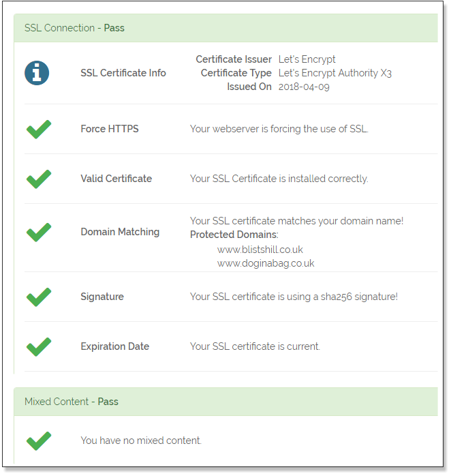Click the green checkmark beside Signature
The image size is (451, 476).
(x=39, y=297)
